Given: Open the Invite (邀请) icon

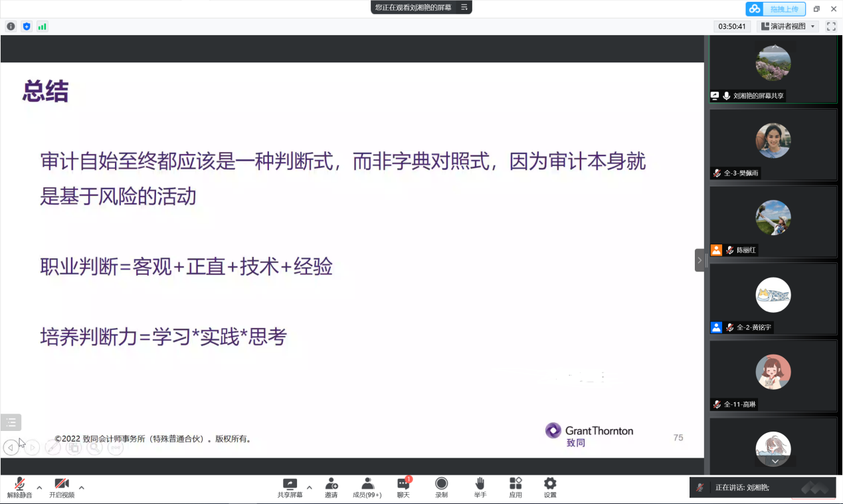Looking at the screenshot, I should click(331, 487).
